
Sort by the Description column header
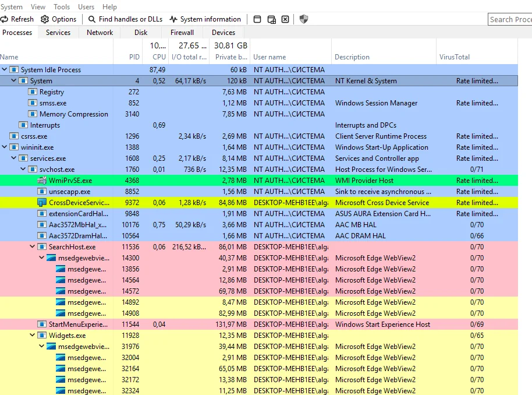384,51
